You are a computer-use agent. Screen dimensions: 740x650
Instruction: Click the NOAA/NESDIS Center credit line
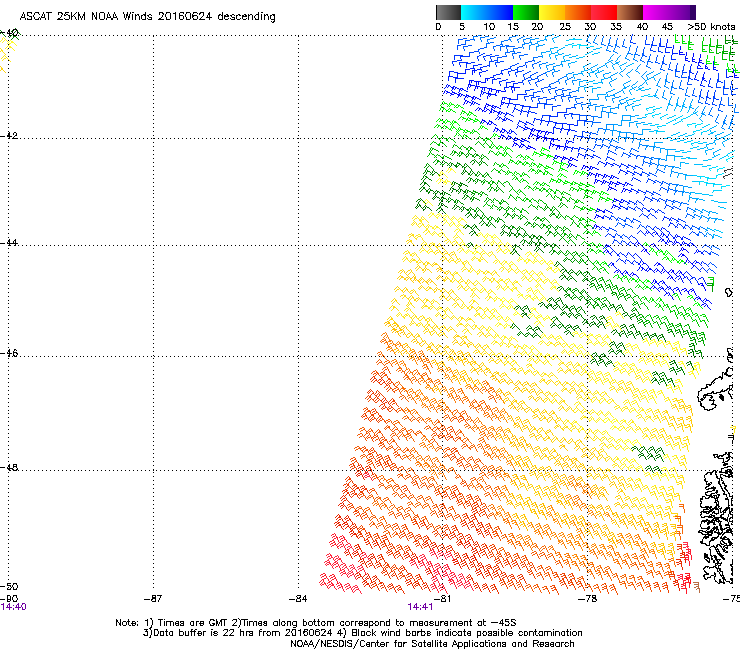pos(432,644)
